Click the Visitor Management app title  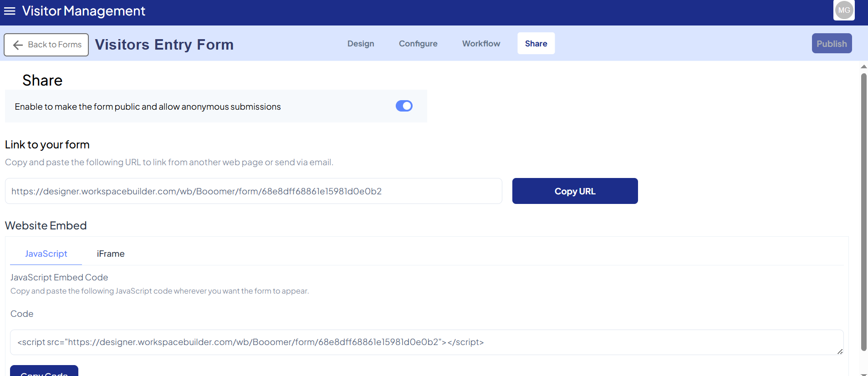coord(84,11)
